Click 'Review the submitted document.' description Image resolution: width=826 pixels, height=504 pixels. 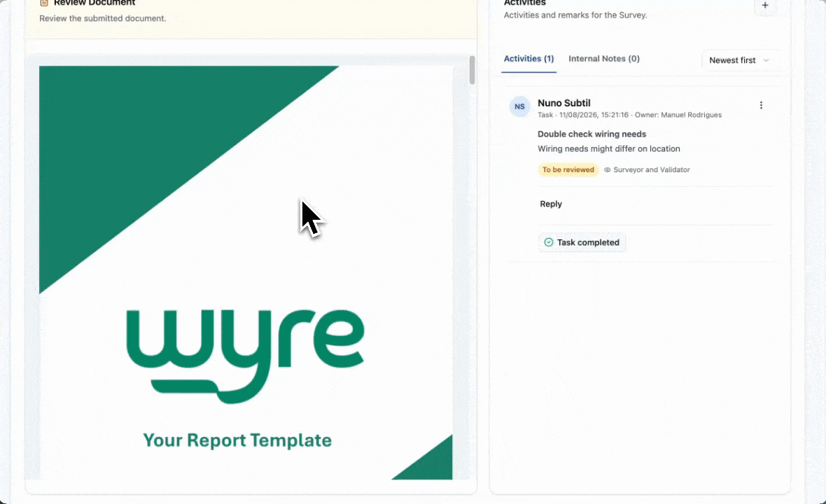(103, 18)
